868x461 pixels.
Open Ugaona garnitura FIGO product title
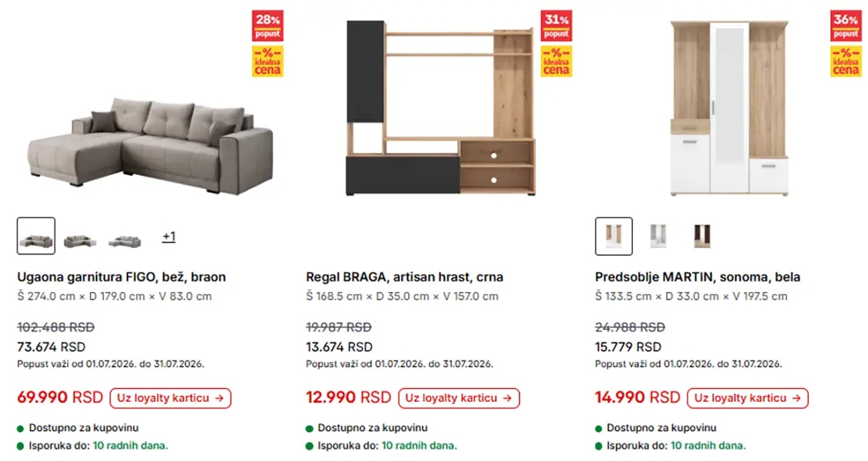(122, 277)
